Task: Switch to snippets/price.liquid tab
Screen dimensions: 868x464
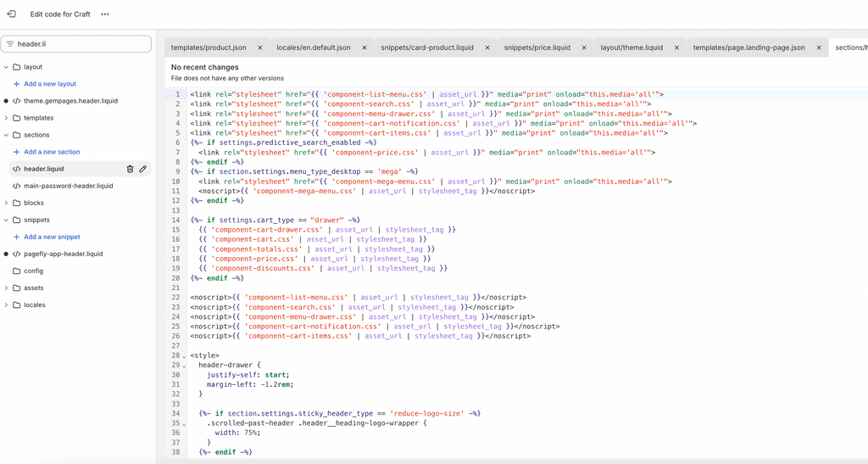Action: coord(537,48)
